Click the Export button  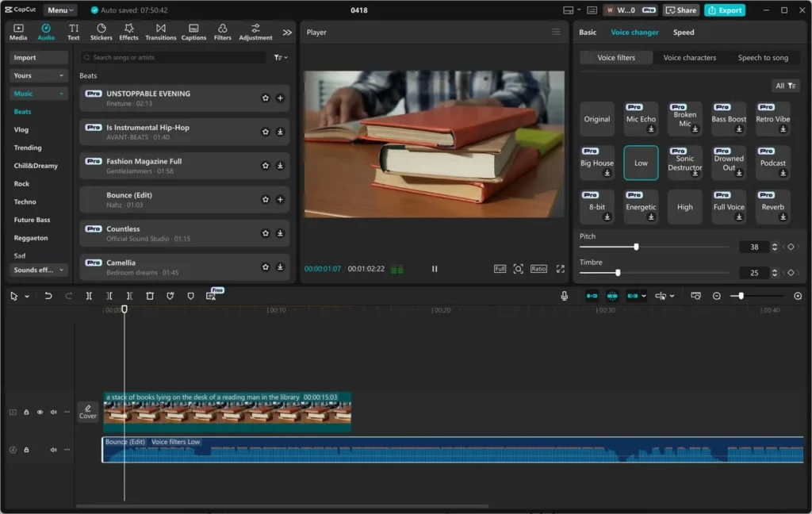725,10
